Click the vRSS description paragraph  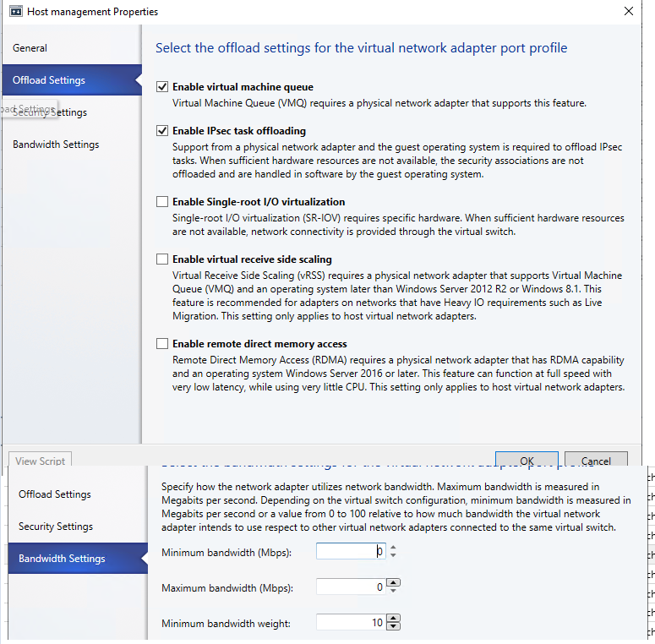pos(397,296)
